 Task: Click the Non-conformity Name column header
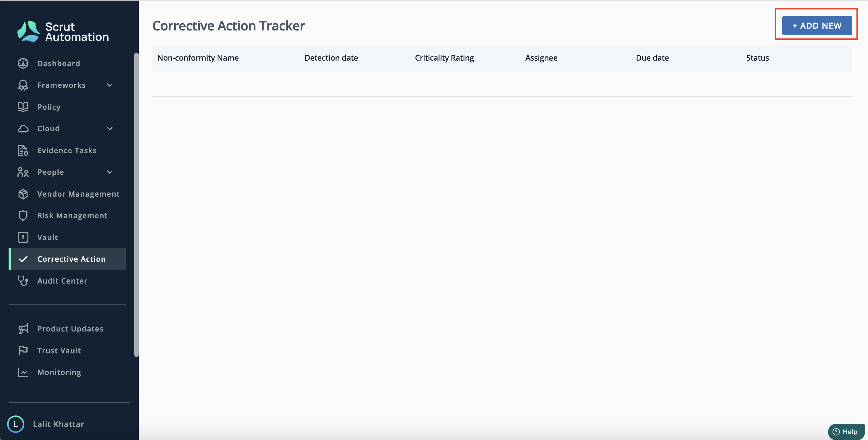coord(198,58)
